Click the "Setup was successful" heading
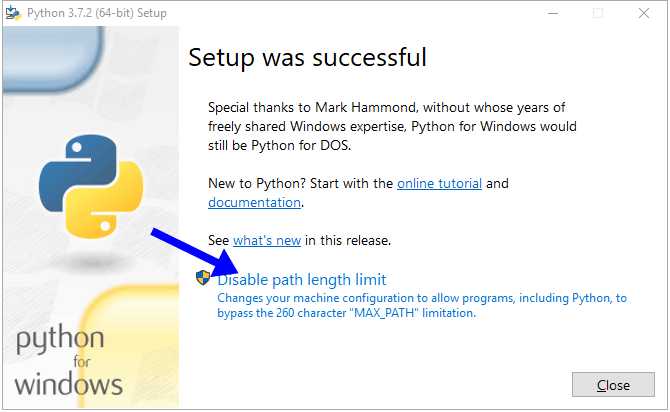The width and height of the screenshot is (670, 412). [307, 57]
